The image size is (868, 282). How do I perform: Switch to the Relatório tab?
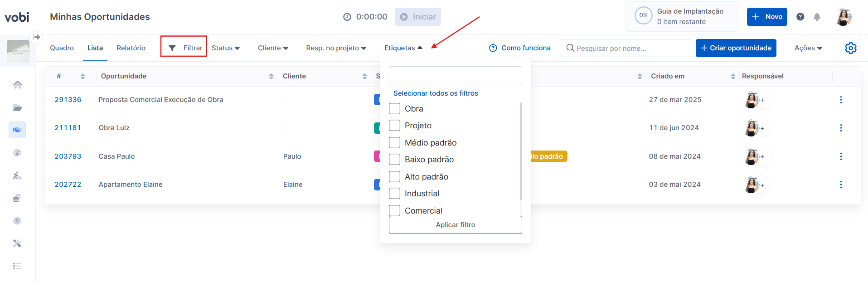click(131, 48)
